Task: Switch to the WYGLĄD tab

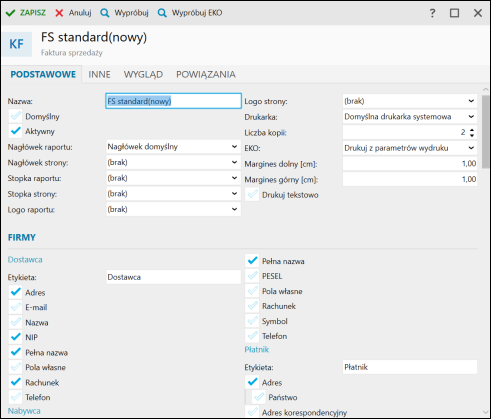Action: [x=143, y=74]
